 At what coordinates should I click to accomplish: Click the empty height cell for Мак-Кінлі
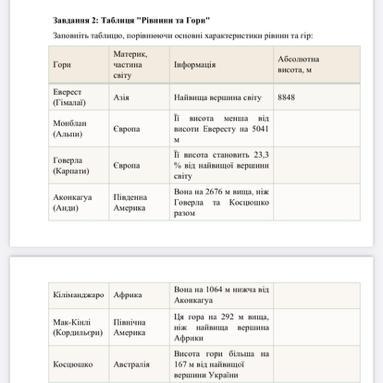pyautogui.click(x=317, y=327)
